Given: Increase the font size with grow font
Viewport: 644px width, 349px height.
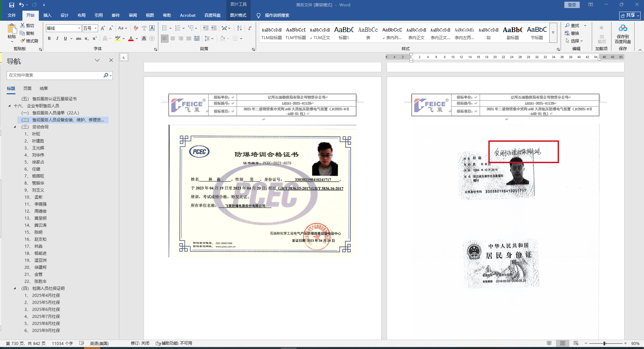Looking at the screenshot, I should point(103,28).
